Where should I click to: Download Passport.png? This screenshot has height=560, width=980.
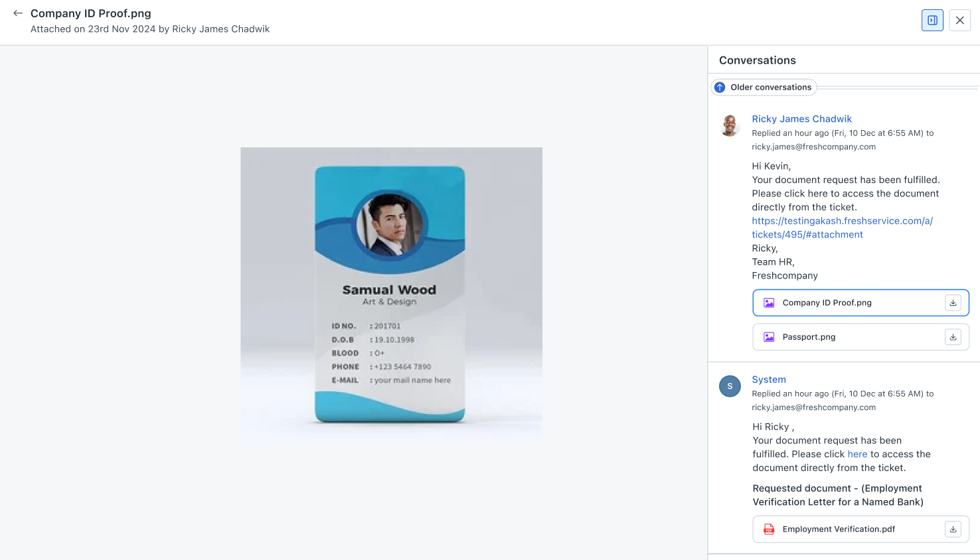point(953,337)
